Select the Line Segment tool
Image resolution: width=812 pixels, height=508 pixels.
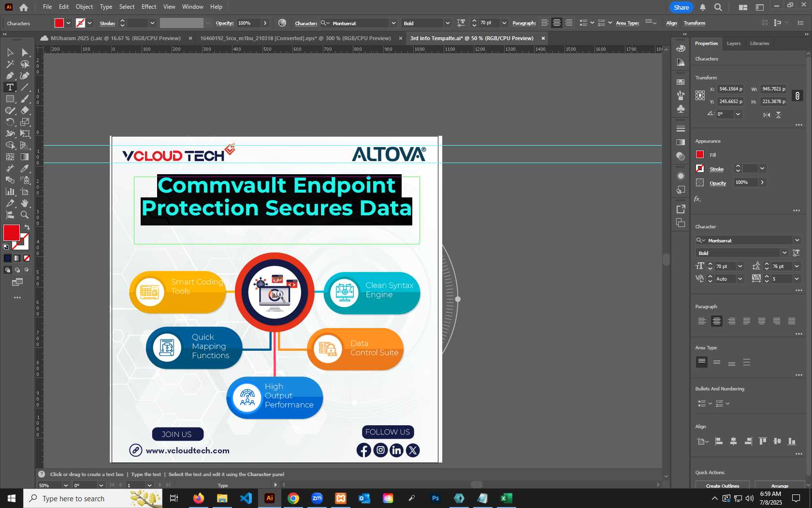pos(25,87)
